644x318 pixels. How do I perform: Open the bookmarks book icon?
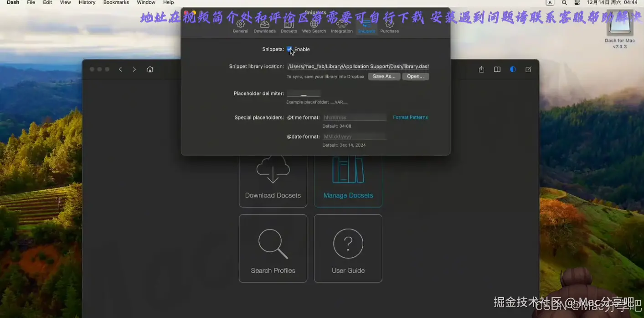(497, 69)
